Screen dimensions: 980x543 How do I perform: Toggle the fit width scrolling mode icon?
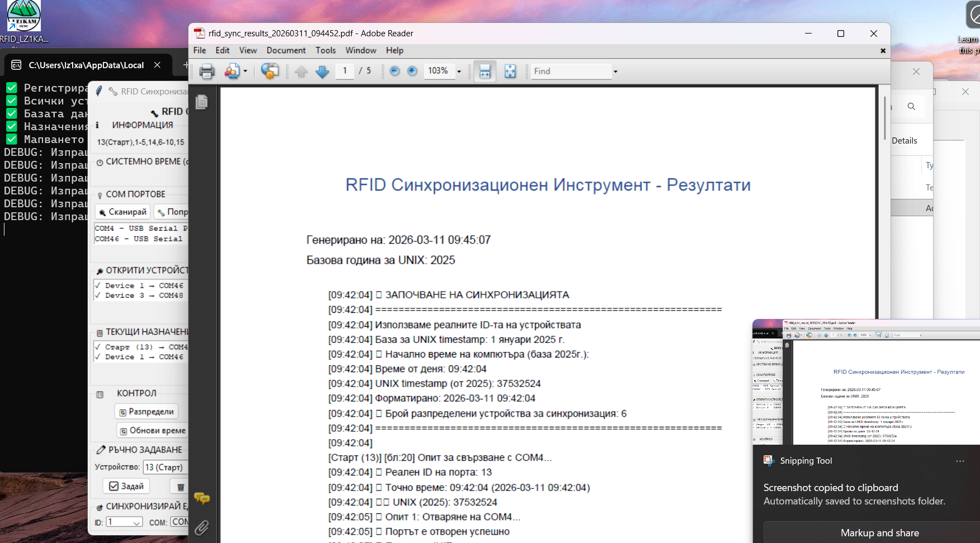(x=485, y=72)
